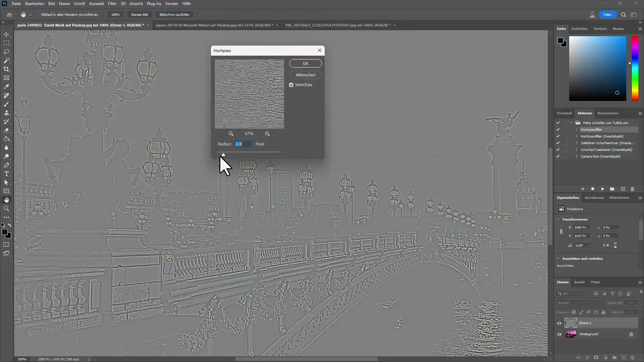Select the Path Selection tool

6,182
